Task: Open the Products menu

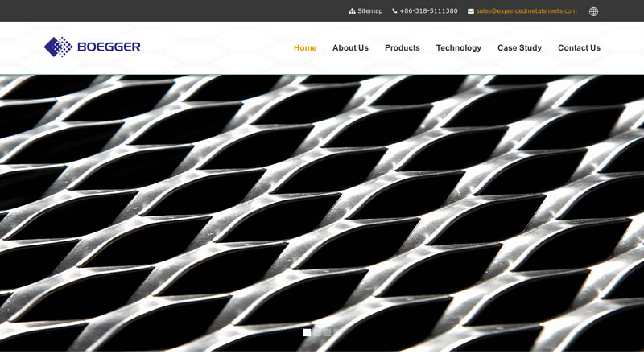Action: point(402,48)
